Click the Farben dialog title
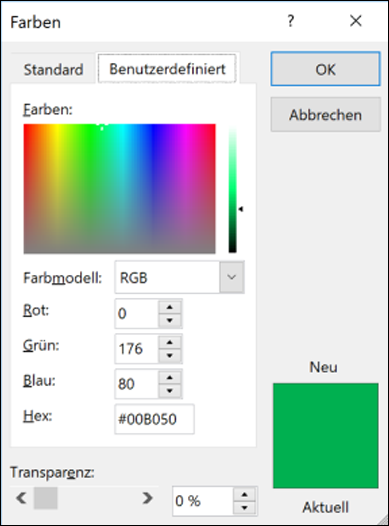Viewport: 389px width, 526px height. coord(36,22)
